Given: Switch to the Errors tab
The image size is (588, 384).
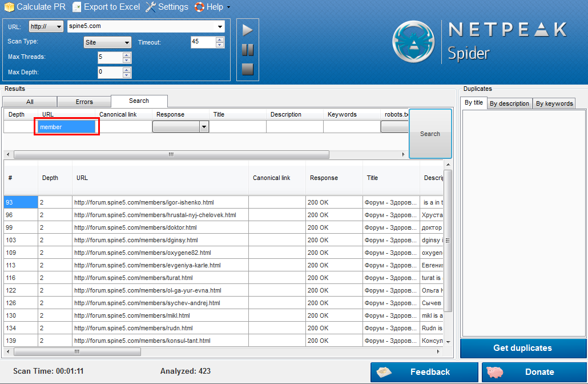Looking at the screenshot, I should (x=84, y=102).
